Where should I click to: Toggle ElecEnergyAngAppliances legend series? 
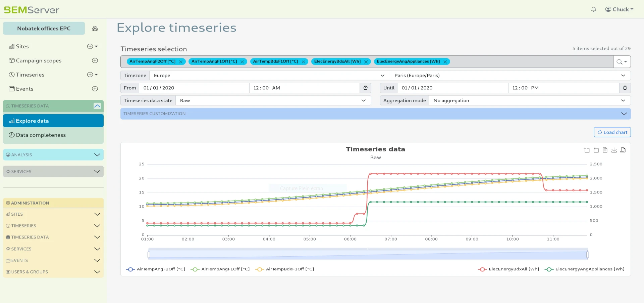(585, 269)
